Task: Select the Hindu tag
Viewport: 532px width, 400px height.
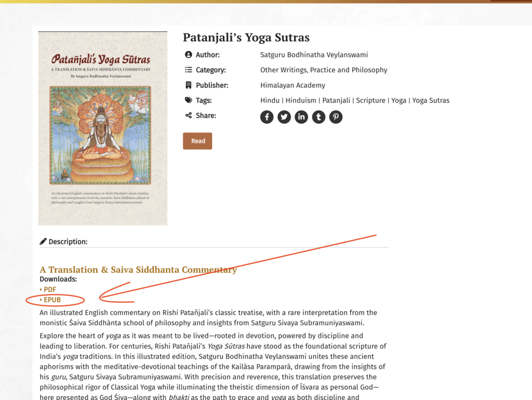Action: coord(270,100)
